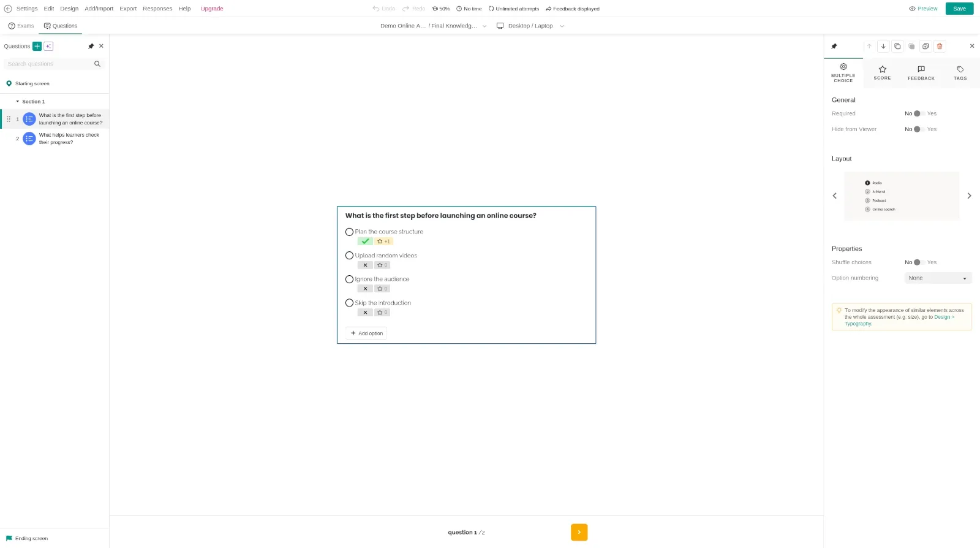The width and height of the screenshot is (980, 548).
Task: Collapse the Section 1 tree group
Action: [x=18, y=102]
